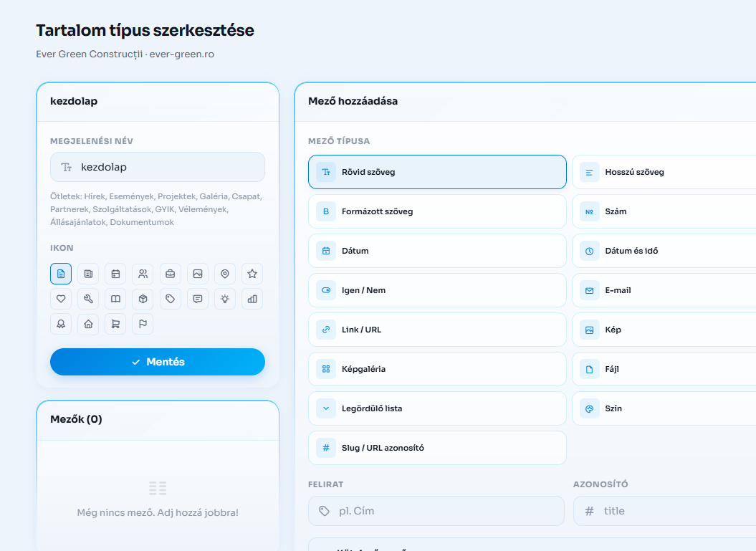This screenshot has width=756, height=551.
Task: Choose the 'Slug / URL azonosító' field type
Action: click(437, 448)
